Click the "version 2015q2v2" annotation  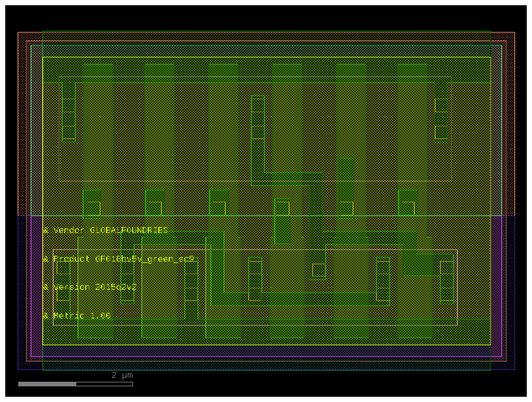95,287
